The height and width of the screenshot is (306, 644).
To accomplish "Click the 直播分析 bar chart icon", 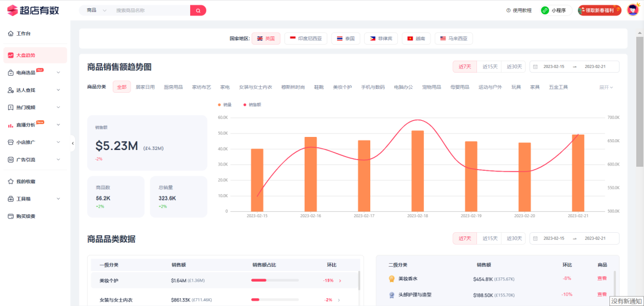I will pyautogui.click(x=11, y=125).
